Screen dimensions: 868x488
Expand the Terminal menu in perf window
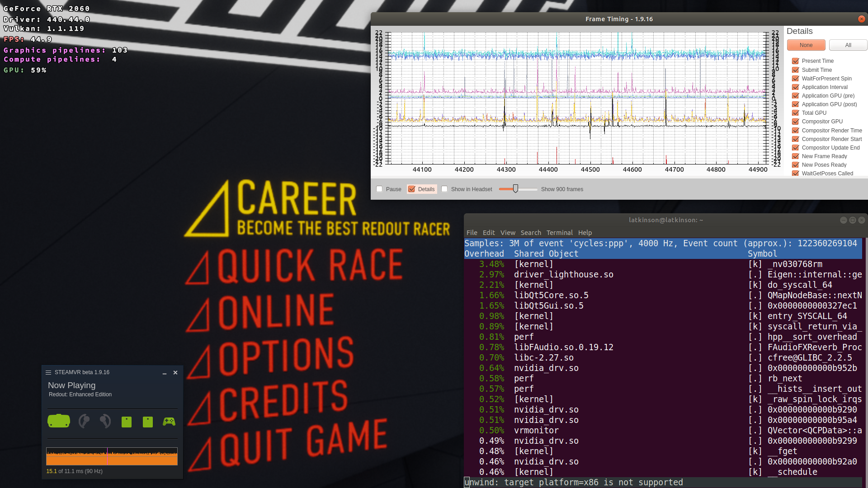point(559,232)
